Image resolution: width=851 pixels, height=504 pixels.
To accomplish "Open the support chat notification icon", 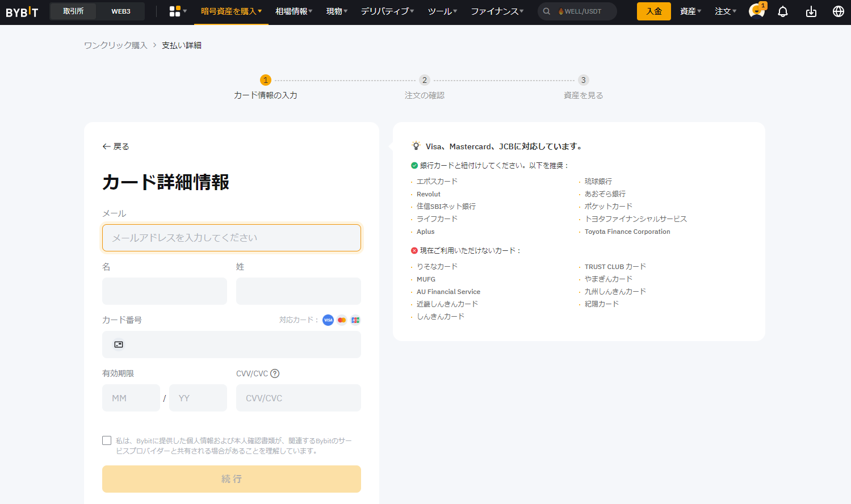I will [757, 11].
